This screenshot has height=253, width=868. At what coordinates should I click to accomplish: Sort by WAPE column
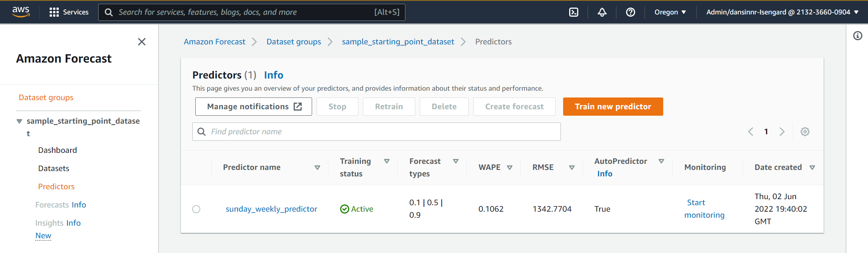pos(510,168)
